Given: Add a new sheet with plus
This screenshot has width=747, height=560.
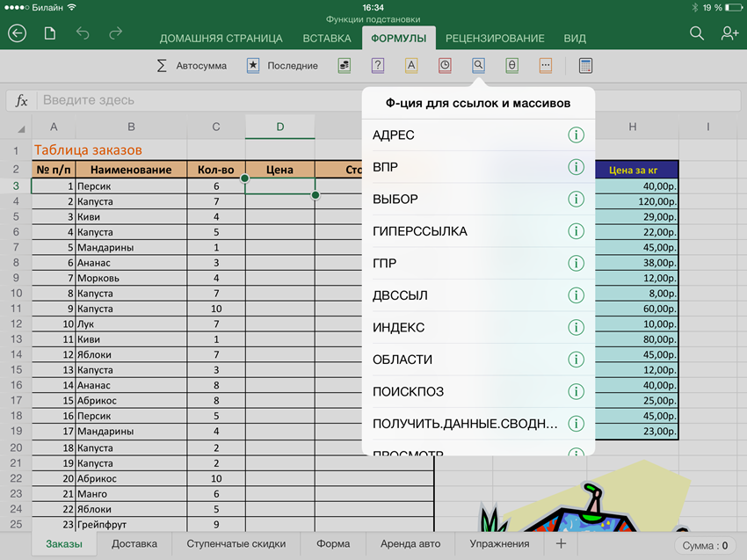Looking at the screenshot, I should pos(561,543).
